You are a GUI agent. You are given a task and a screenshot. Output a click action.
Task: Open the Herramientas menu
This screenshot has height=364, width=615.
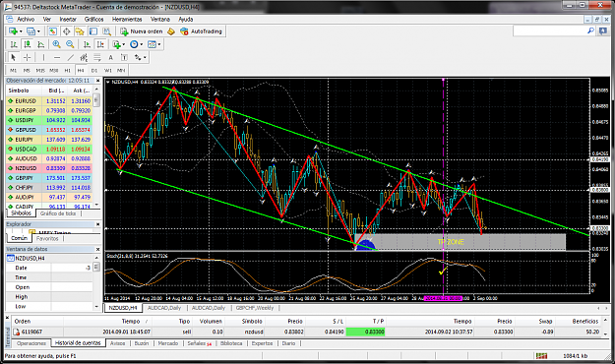point(127,20)
